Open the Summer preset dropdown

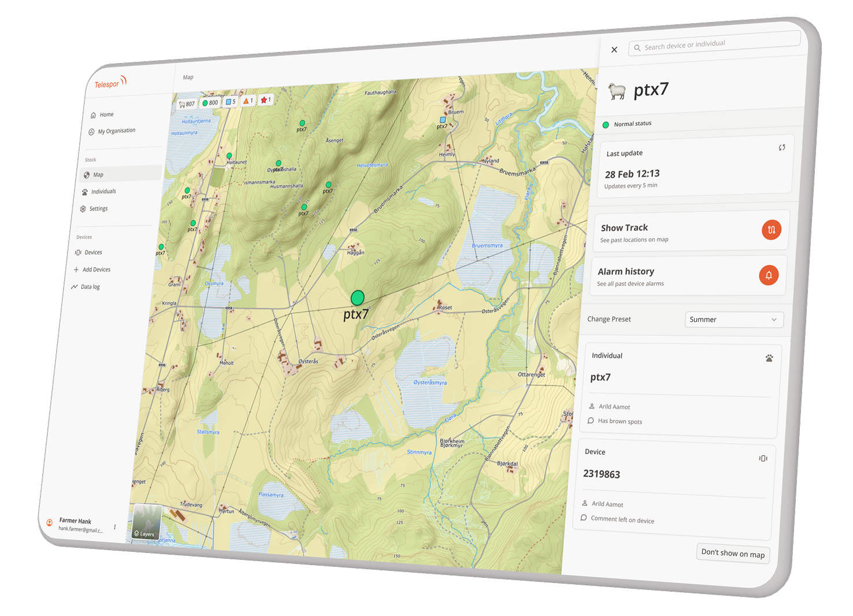click(x=734, y=320)
